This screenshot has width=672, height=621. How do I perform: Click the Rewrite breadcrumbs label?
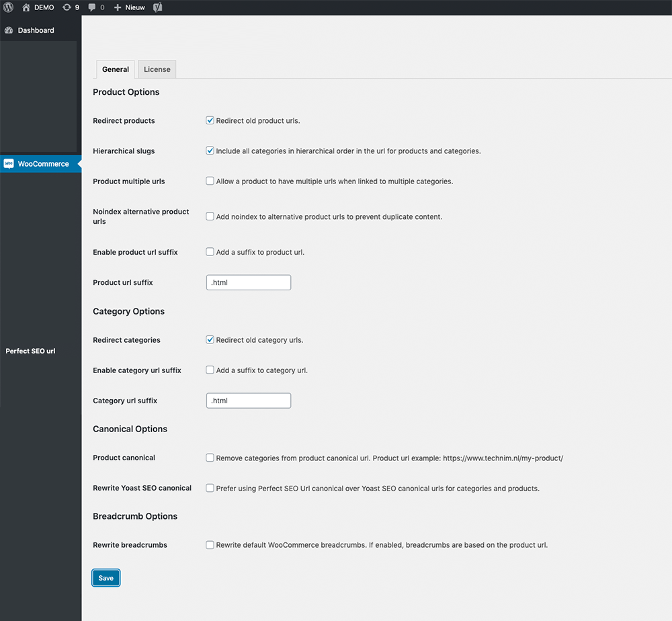point(130,545)
